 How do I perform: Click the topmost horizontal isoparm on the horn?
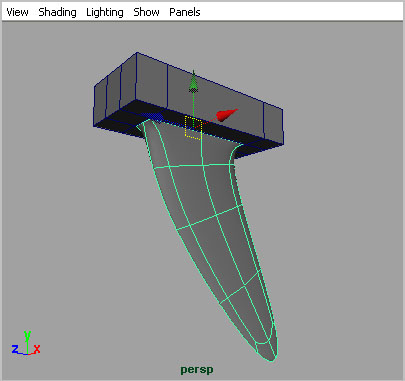193,166
